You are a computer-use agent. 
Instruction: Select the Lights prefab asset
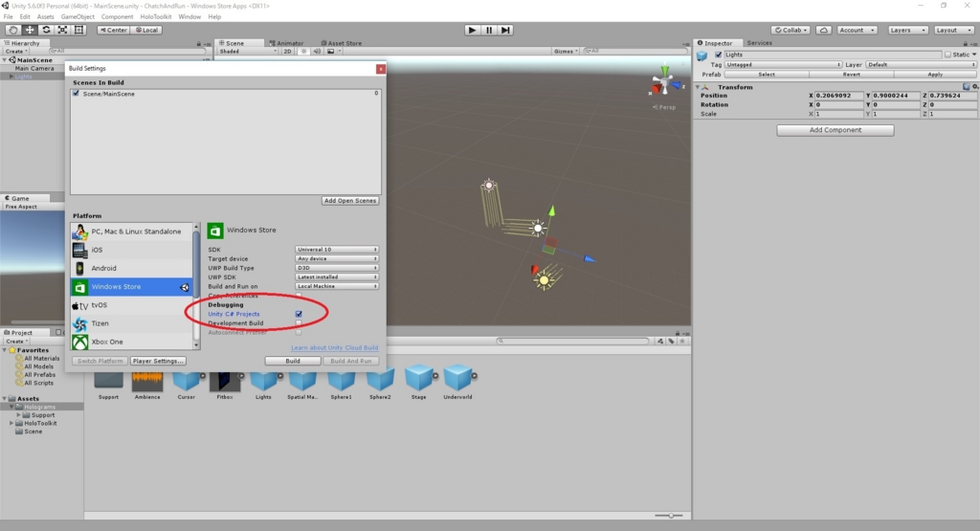(x=264, y=383)
